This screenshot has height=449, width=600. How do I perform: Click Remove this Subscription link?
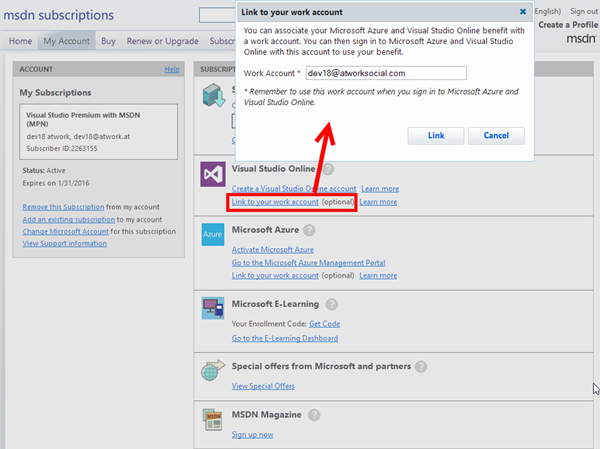click(63, 207)
